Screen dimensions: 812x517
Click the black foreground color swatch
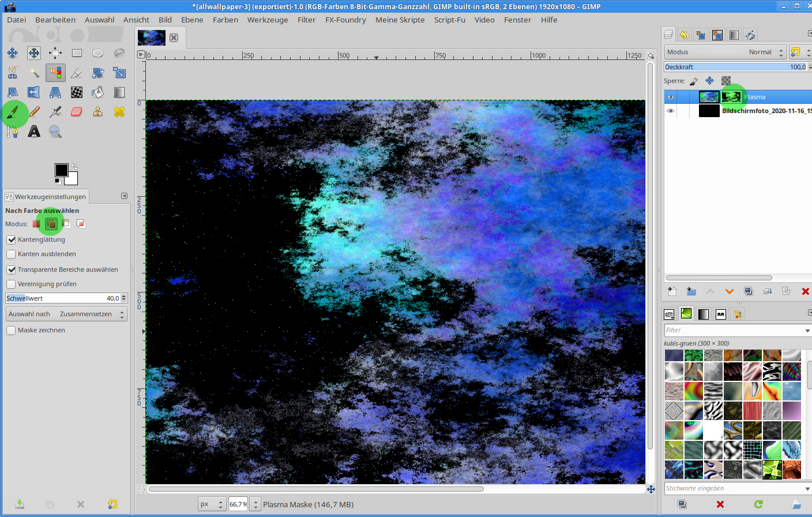click(x=61, y=170)
